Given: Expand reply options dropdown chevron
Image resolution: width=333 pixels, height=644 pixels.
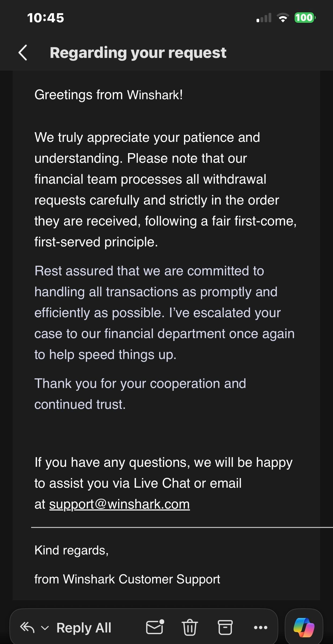Looking at the screenshot, I should pyautogui.click(x=45, y=628).
